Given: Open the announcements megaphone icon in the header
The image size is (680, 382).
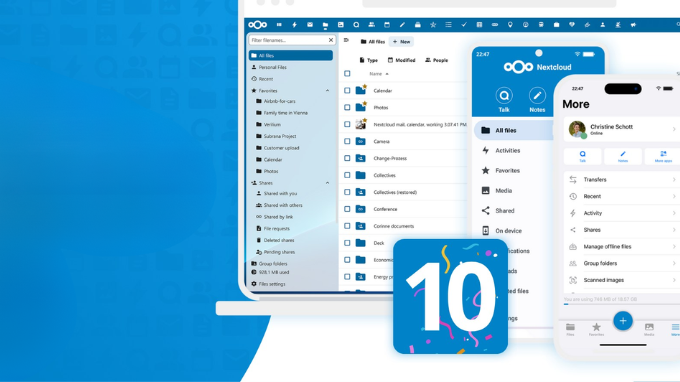Looking at the screenshot, I should click(633, 25).
